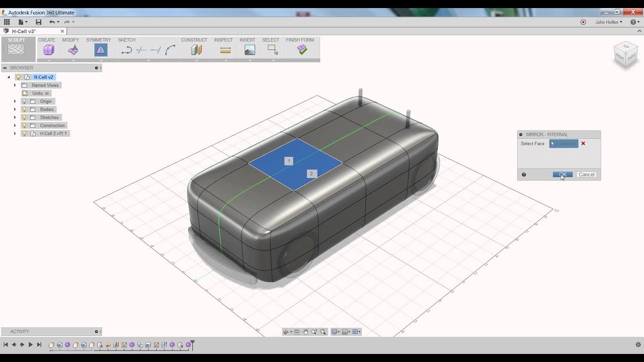Click the Finish Form checkmark icon
The width and height of the screenshot is (644, 362).
coord(302,50)
